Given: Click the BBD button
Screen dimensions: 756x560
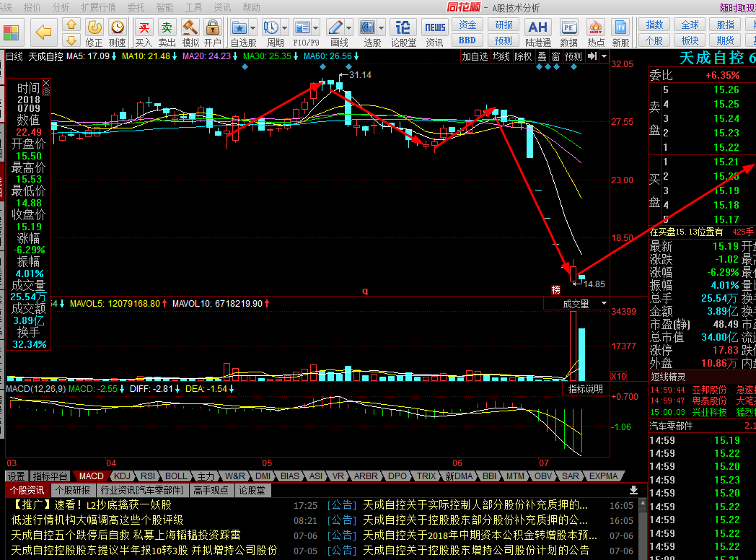Looking at the screenshot, I should tap(467, 40).
